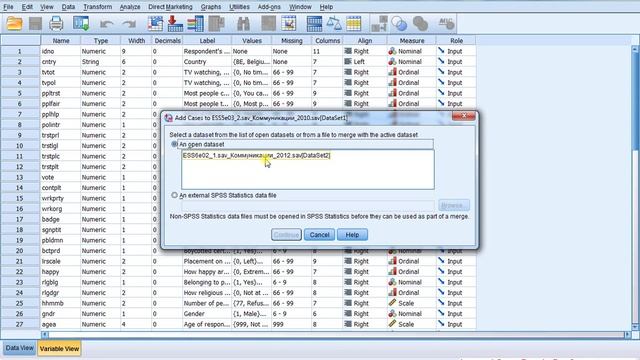Open the Analyze menu
Viewport: 640px width, 360px height.
(x=130, y=7)
